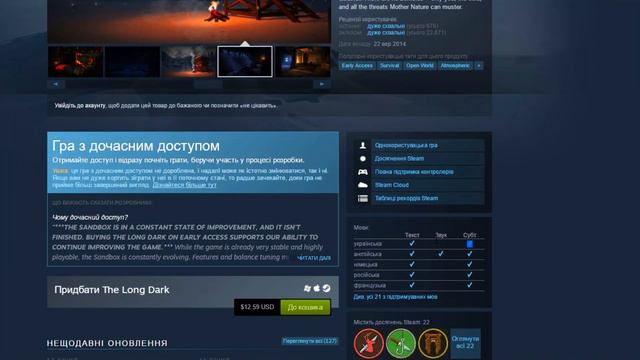640x360 pixels.
Task: Click English audio support checkmark
Action: (x=441, y=254)
